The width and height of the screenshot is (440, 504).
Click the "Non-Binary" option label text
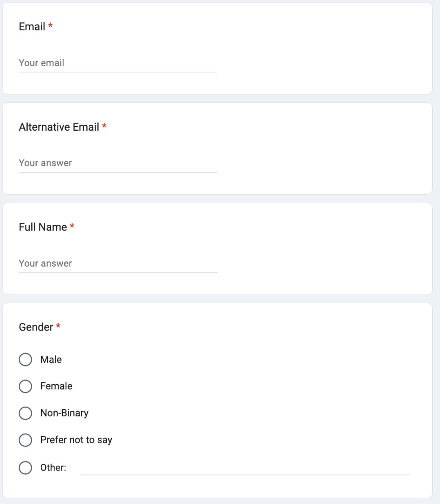point(64,413)
